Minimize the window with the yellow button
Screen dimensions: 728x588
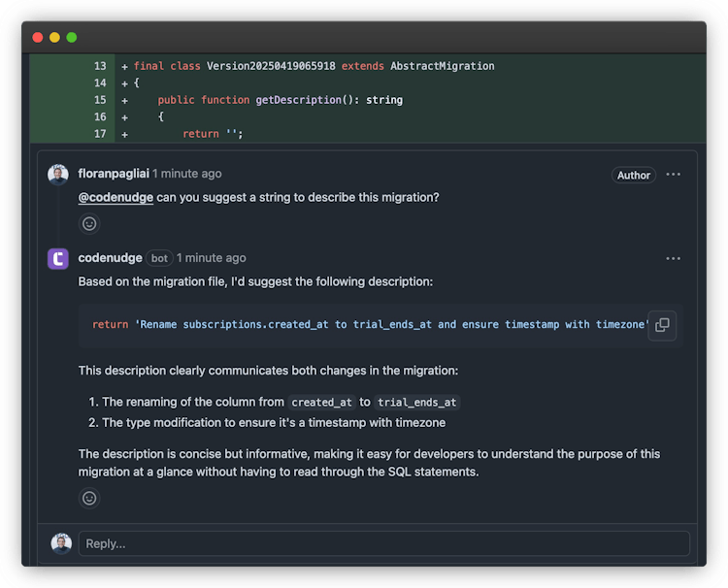(54, 38)
